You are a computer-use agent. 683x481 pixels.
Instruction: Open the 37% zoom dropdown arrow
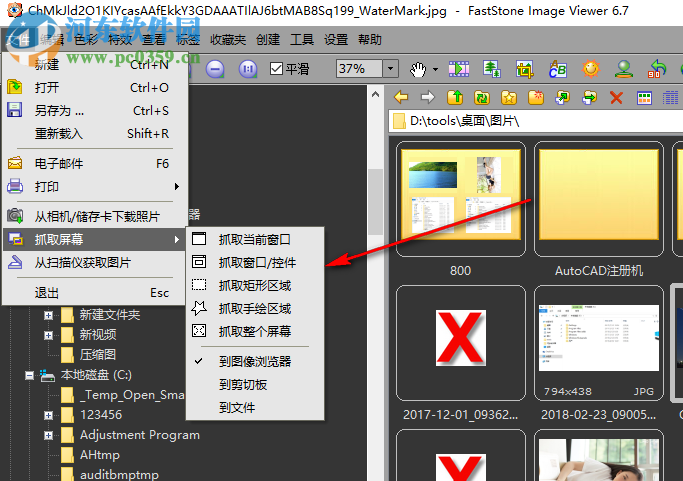pyautogui.click(x=390, y=69)
